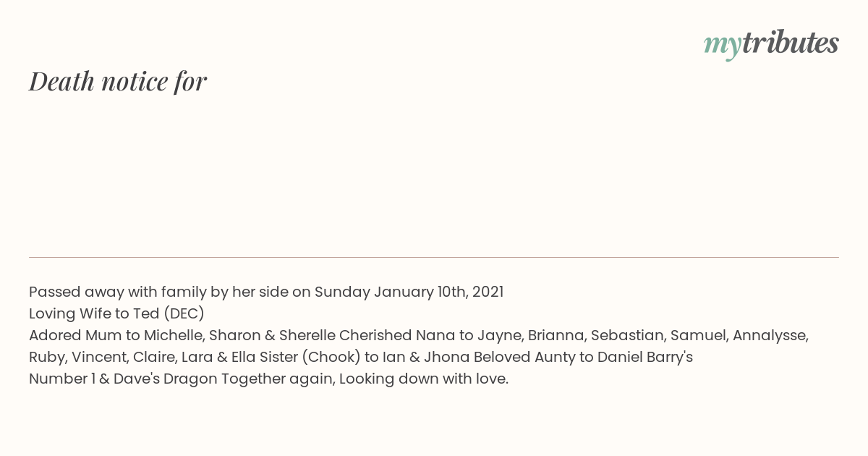Click the mytributes logo
868x456 pixels.
tap(771, 44)
